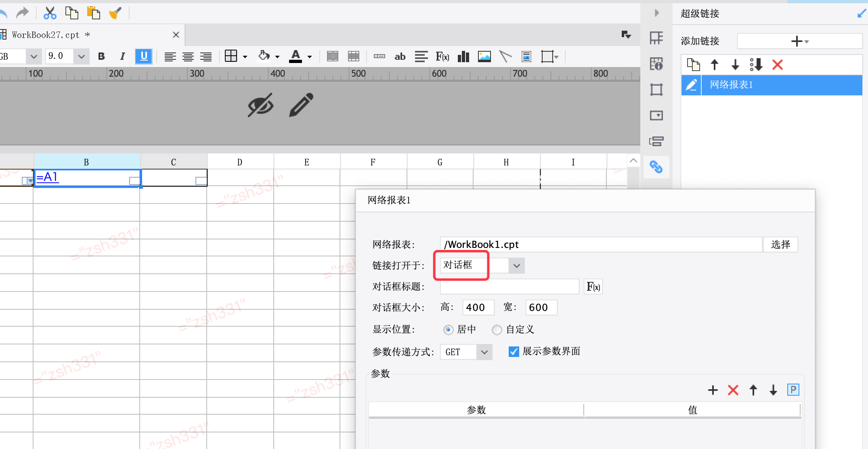The image size is (868, 449).
Task: Click the pencil edit icon above the grid
Action: coord(301,105)
